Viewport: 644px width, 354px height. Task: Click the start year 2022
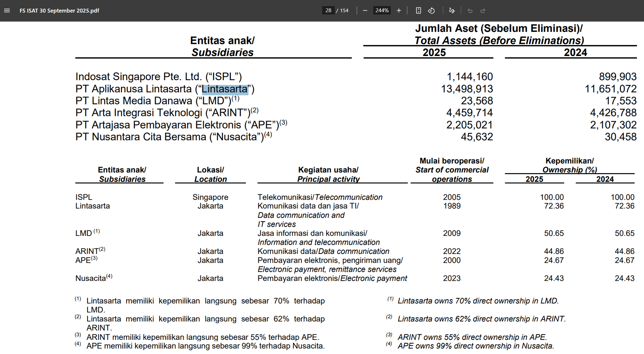coord(452,251)
